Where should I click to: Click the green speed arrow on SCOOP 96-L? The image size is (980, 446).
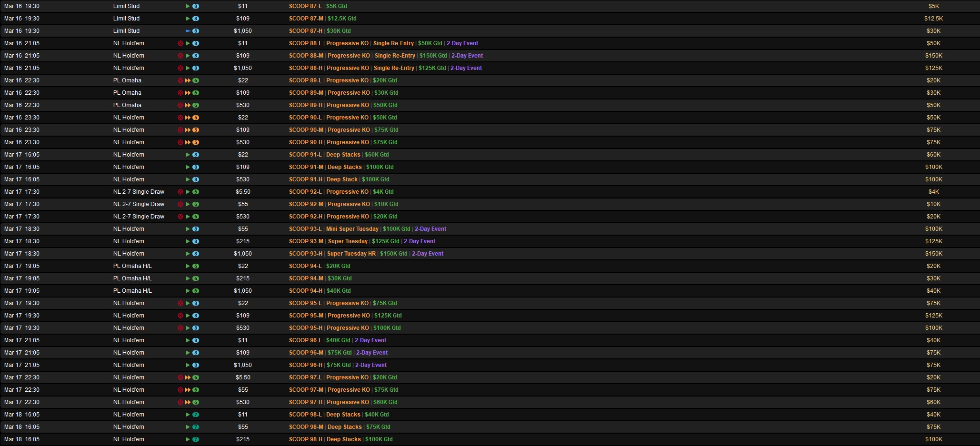(188, 340)
